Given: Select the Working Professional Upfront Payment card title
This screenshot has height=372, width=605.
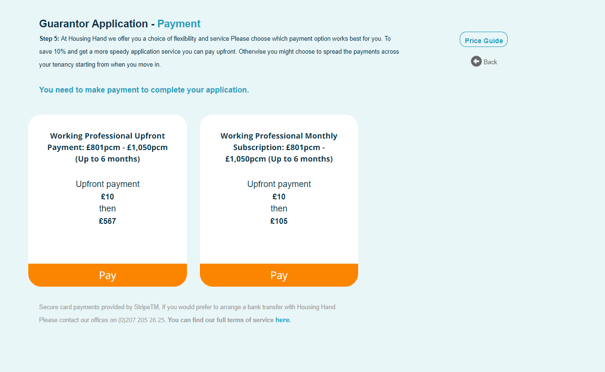Looking at the screenshot, I should point(107,147).
